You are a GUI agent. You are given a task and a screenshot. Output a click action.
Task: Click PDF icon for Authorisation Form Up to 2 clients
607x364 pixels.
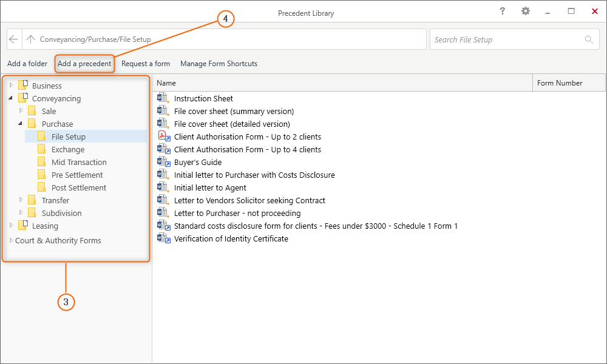(x=164, y=136)
